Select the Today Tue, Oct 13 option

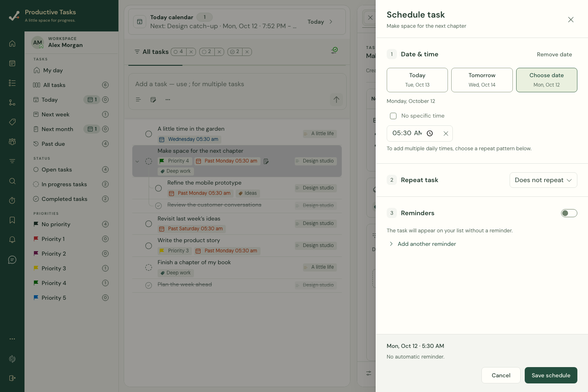[x=417, y=80]
